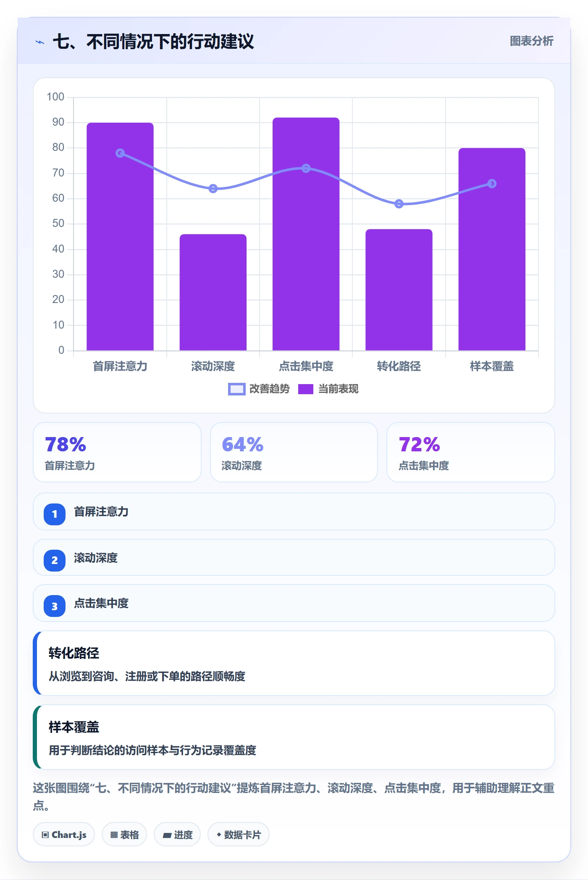588x880 pixels.
Task: Click the 滚动深度 x-axis label
Action: (x=213, y=366)
